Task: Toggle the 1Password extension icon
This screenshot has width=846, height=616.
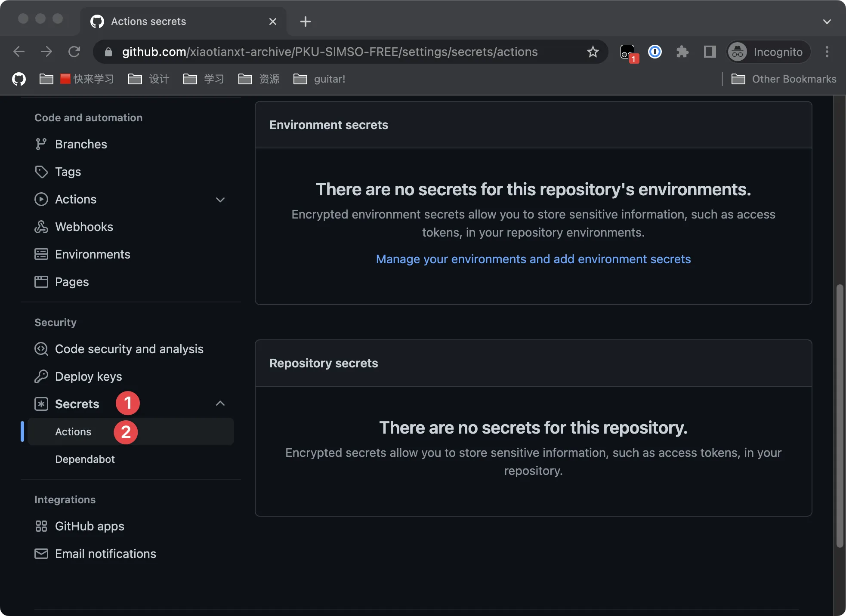Action: click(655, 51)
